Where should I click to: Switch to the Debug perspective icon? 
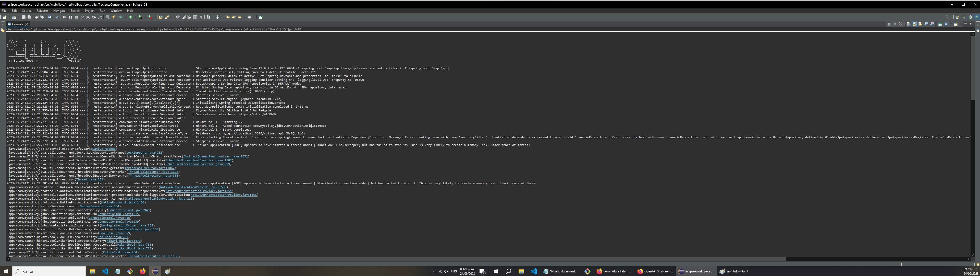click(x=977, y=18)
